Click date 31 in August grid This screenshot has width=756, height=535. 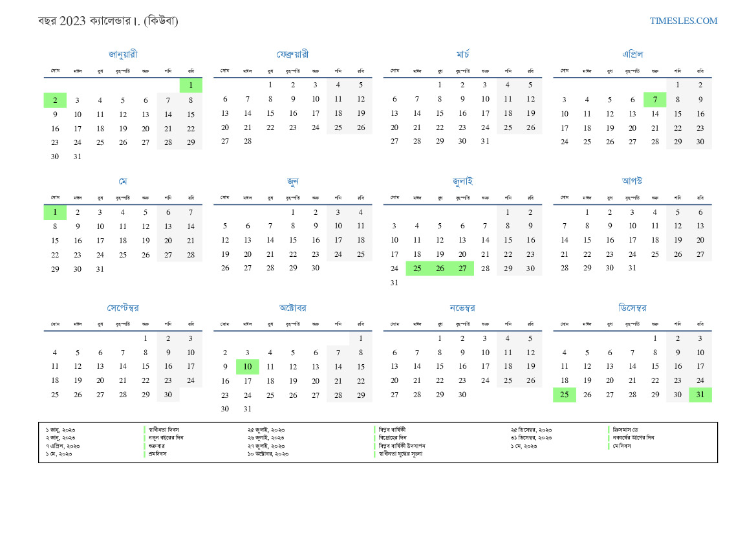tap(632, 268)
